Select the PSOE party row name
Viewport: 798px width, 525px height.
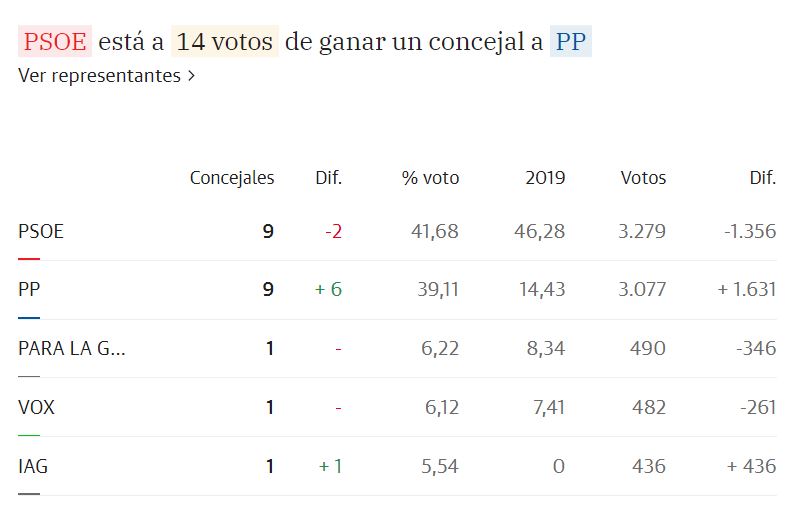coord(41,231)
